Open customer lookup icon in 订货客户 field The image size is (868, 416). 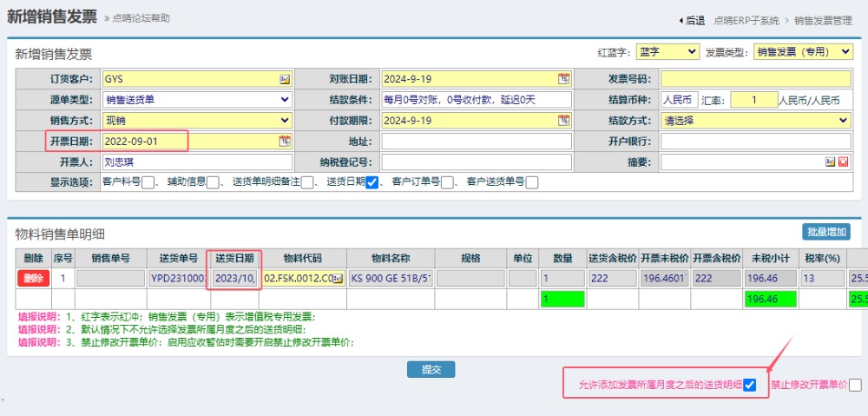tap(285, 79)
